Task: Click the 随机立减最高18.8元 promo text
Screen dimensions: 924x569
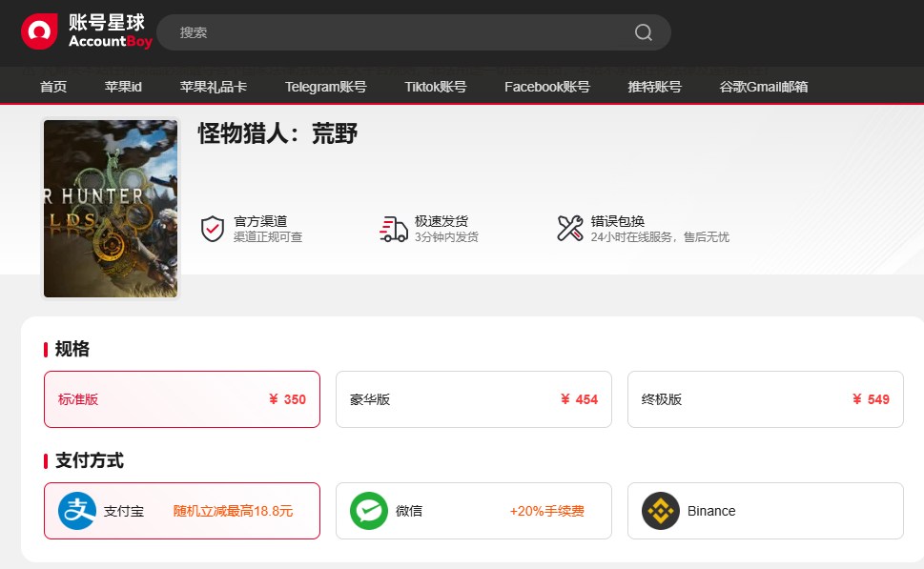Action: (233, 511)
